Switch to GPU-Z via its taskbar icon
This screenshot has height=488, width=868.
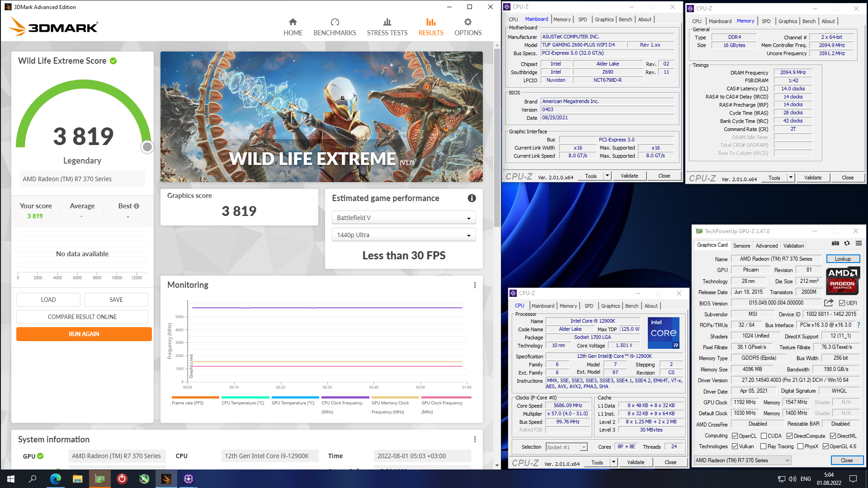99,479
